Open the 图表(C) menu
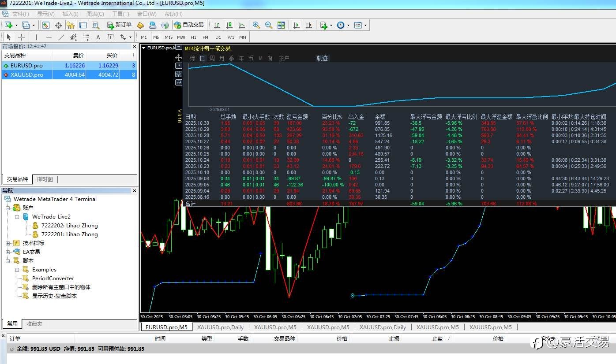The width and height of the screenshot is (616, 364). click(95, 14)
